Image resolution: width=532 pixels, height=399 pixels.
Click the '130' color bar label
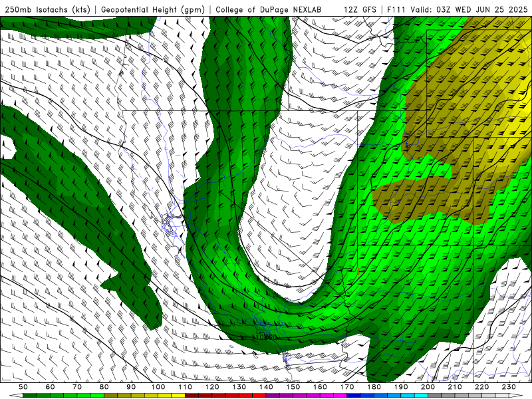click(x=239, y=387)
